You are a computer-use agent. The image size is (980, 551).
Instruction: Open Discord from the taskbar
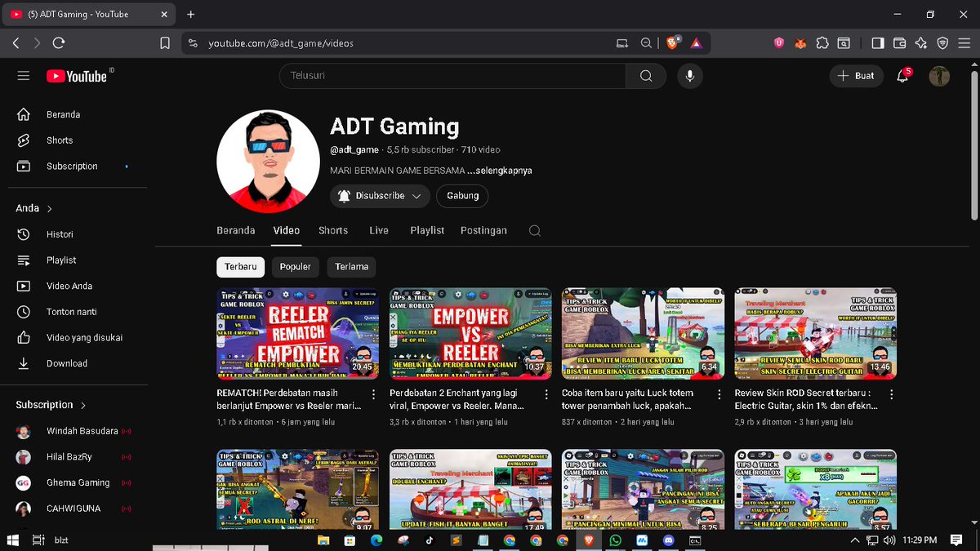click(x=668, y=540)
